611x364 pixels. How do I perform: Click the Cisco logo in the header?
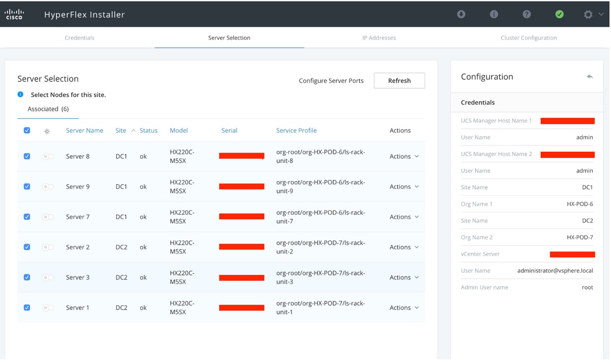click(x=14, y=14)
